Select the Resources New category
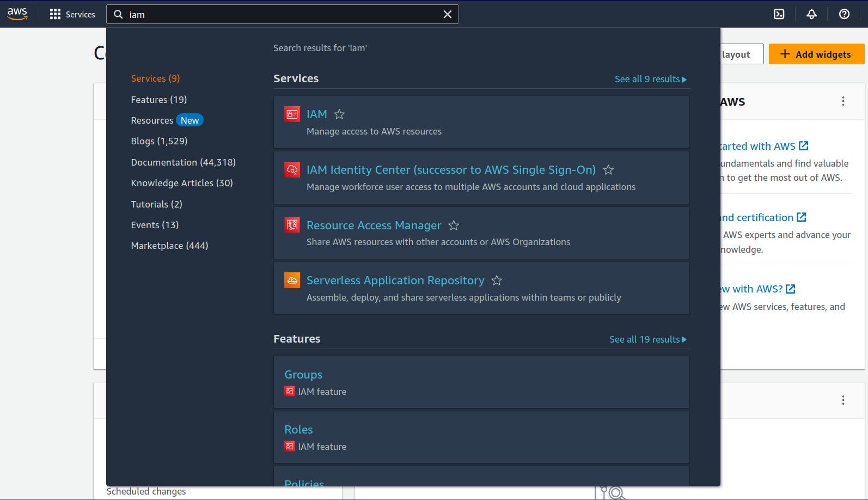 click(167, 120)
